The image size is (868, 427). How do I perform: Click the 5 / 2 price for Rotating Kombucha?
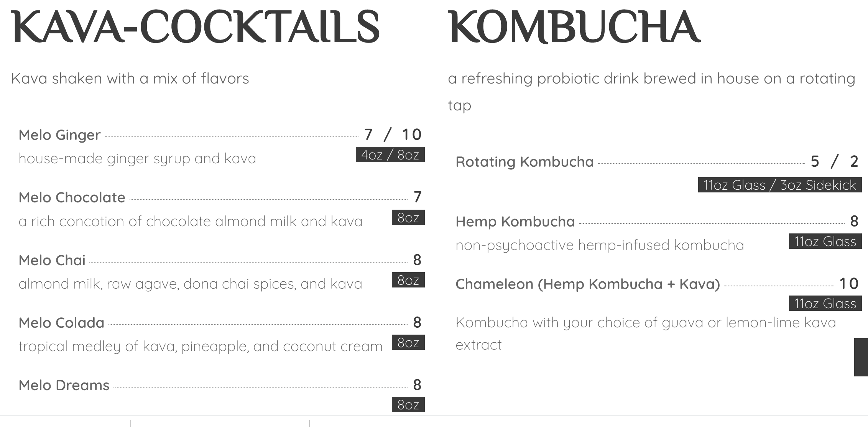pos(834,162)
